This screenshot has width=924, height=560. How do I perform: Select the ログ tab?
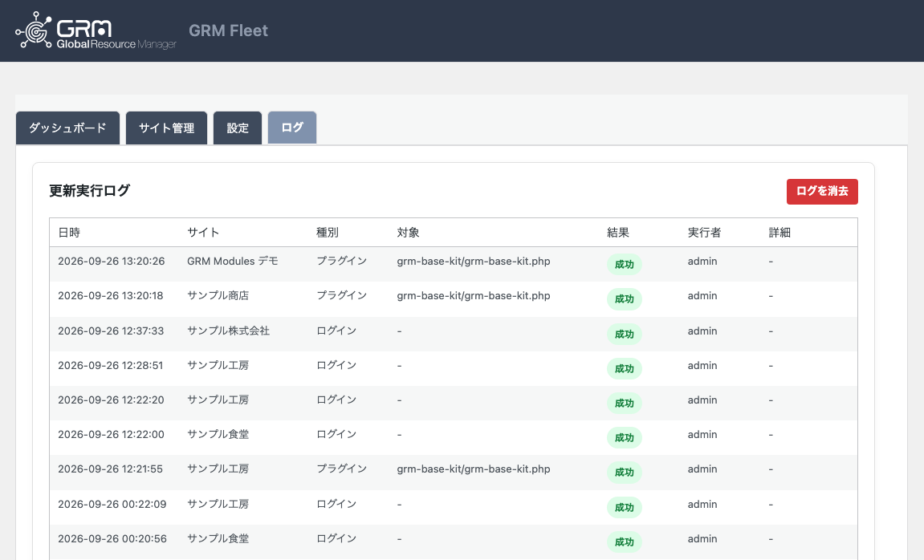pos(292,128)
